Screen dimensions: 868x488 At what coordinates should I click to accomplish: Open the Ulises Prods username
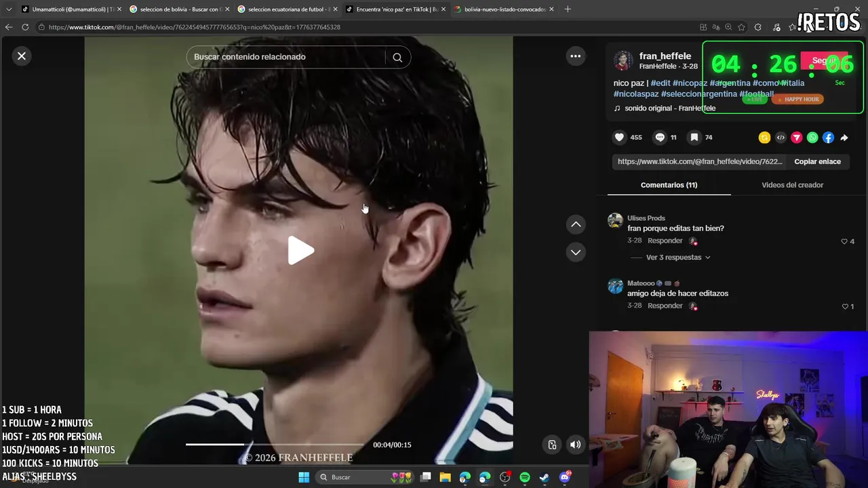click(646, 218)
